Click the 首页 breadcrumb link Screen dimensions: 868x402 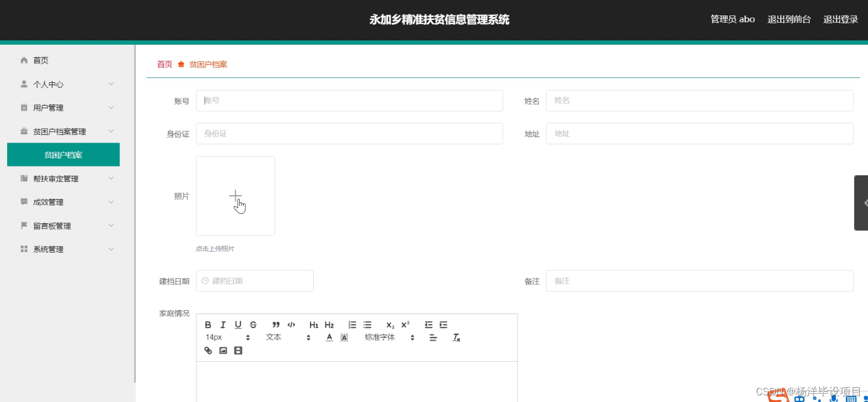(165, 64)
